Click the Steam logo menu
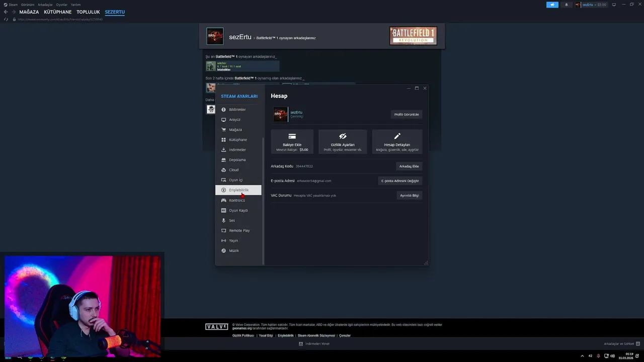Screen dimensions: 644x362 pyautogui.click(x=11, y=5)
